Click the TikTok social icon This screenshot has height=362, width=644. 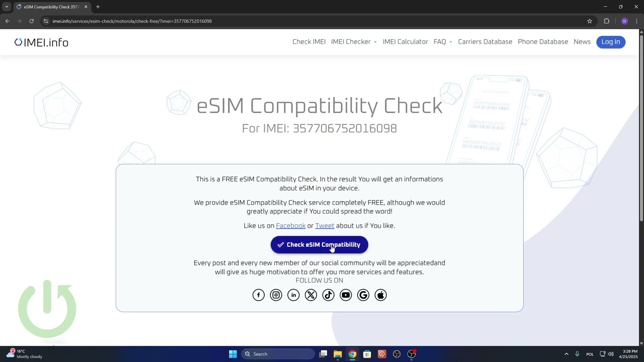point(328,295)
